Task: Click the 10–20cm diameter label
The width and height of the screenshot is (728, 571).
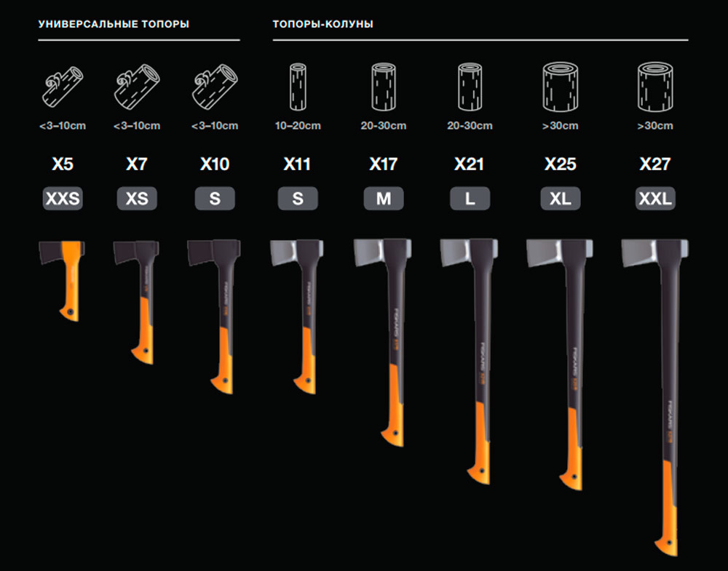Action: click(298, 126)
